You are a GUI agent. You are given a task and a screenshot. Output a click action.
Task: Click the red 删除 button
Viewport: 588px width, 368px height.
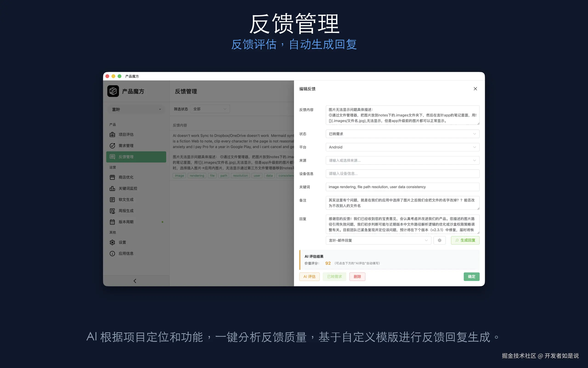click(x=357, y=277)
